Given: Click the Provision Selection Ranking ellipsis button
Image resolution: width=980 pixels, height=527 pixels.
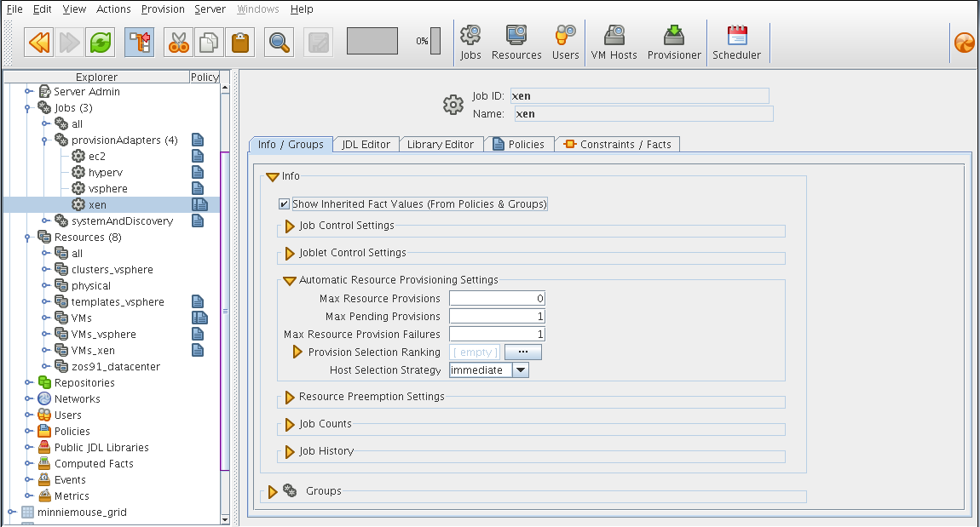Looking at the screenshot, I should click(x=523, y=352).
